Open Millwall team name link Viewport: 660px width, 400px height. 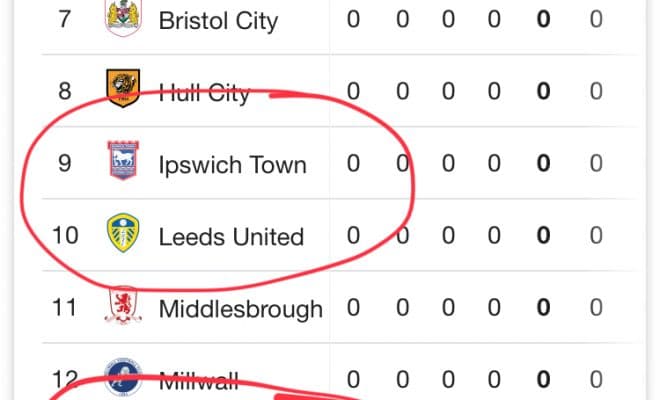(199, 381)
